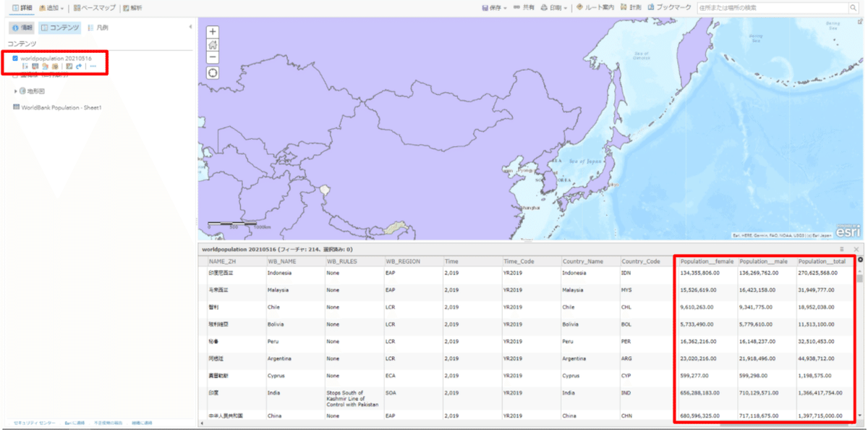
Task: Open 印刷 print dropdown
Action: (554, 8)
